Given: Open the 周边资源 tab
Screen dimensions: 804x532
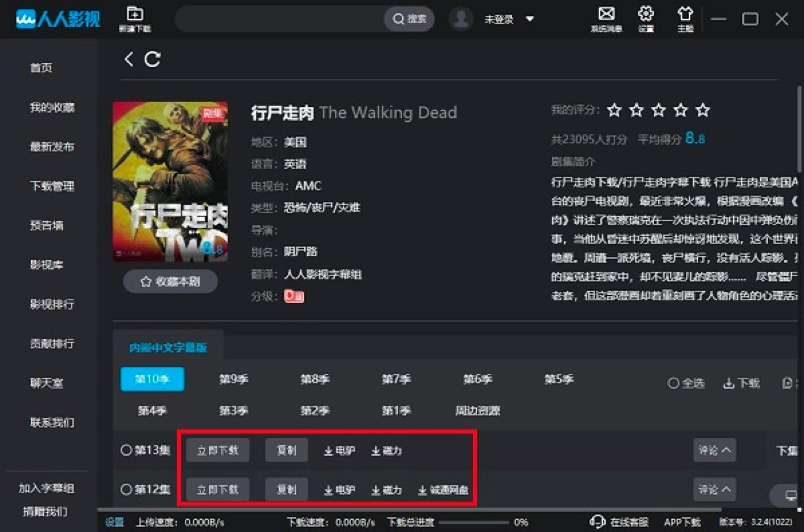Looking at the screenshot, I should [x=478, y=410].
